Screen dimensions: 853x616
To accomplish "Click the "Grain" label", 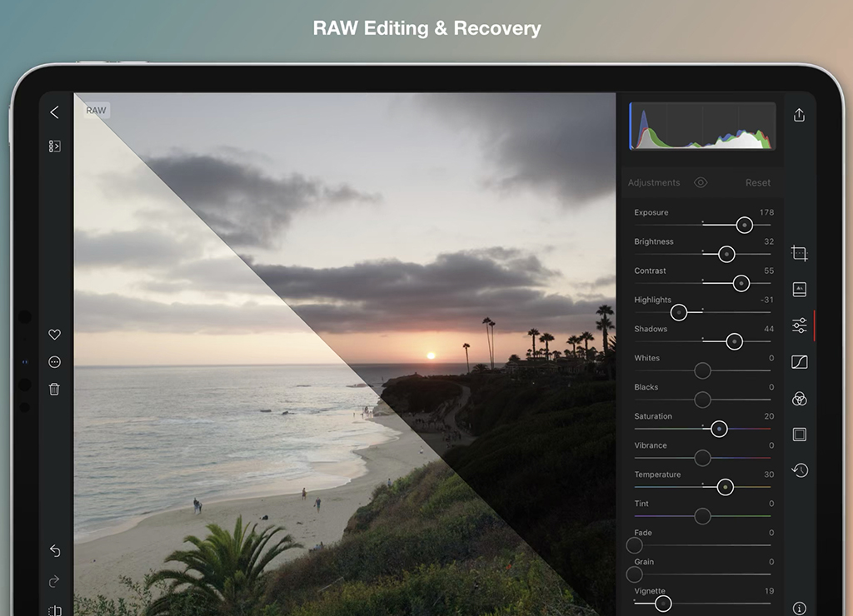I will tap(644, 562).
